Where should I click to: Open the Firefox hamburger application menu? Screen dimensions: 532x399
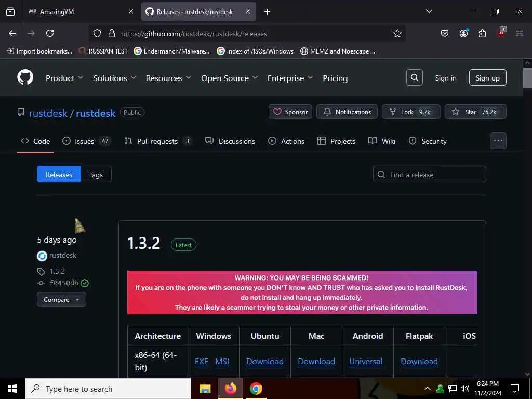tap(519, 33)
